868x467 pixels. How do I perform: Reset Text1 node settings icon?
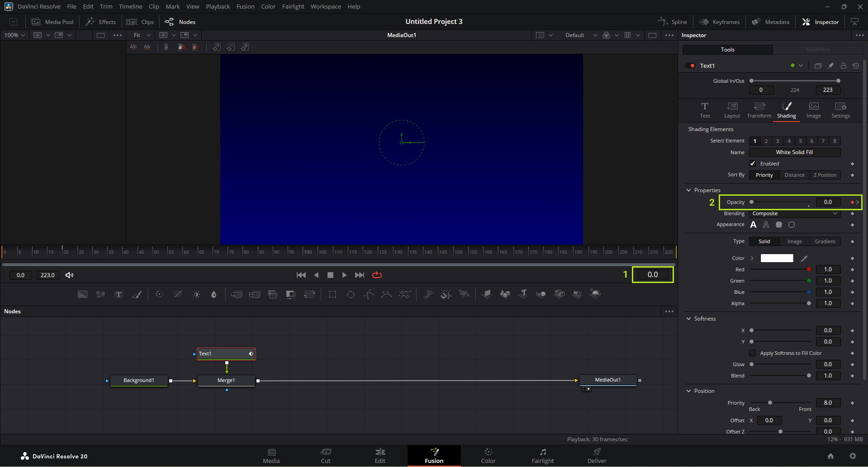tap(856, 66)
